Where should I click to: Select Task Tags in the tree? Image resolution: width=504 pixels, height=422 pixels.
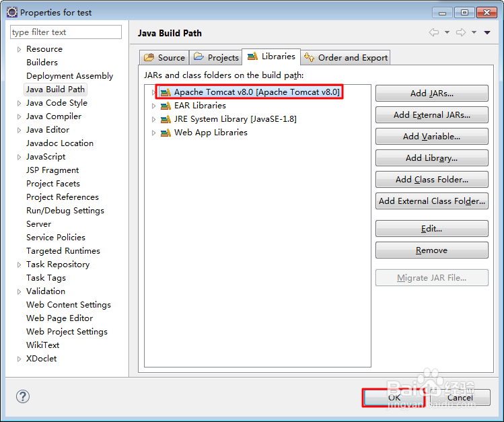[x=46, y=278]
